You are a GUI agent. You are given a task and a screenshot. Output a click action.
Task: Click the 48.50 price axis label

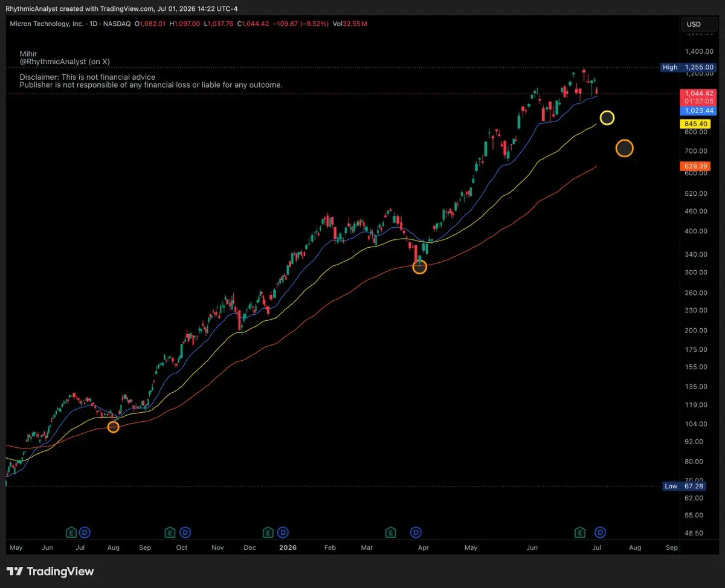(695, 533)
